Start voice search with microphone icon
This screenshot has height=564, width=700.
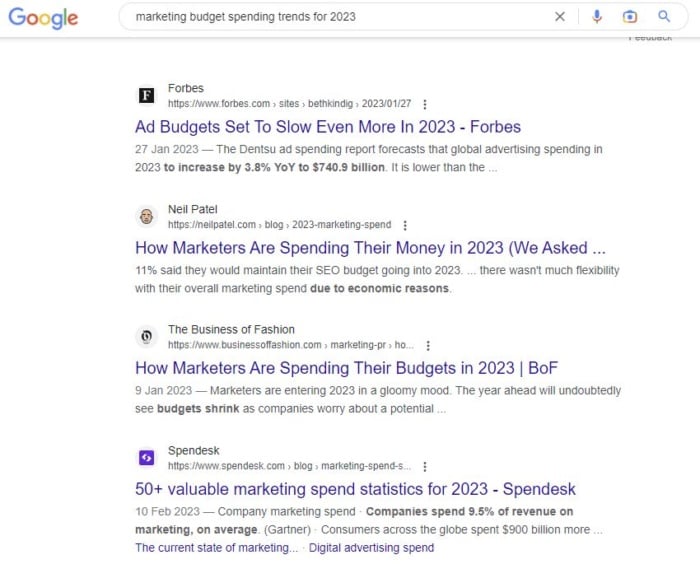point(596,17)
